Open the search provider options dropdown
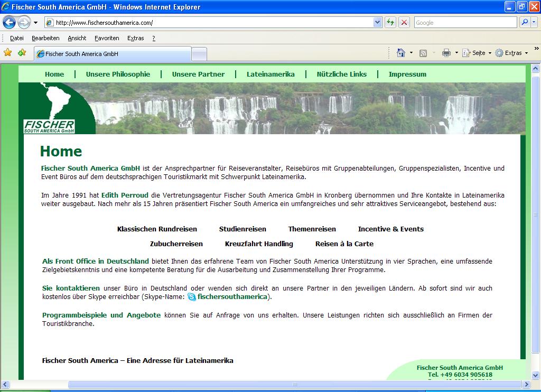This screenshot has height=392, width=541. coord(534,22)
